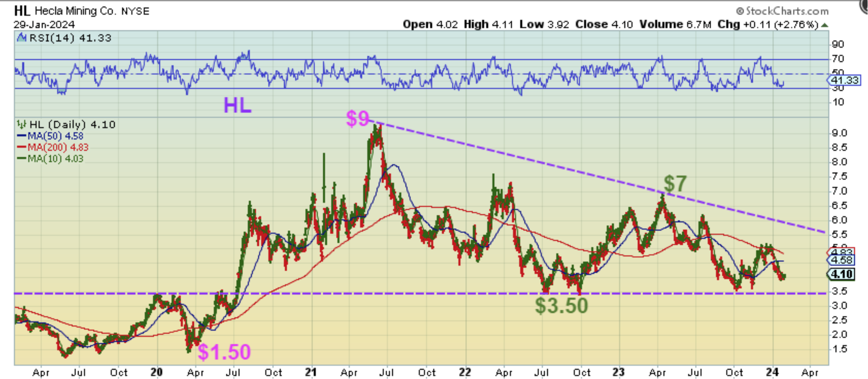Click the MA(200) 4.83 legend text
This screenshot has height=379, width=868.
(58, 147)
